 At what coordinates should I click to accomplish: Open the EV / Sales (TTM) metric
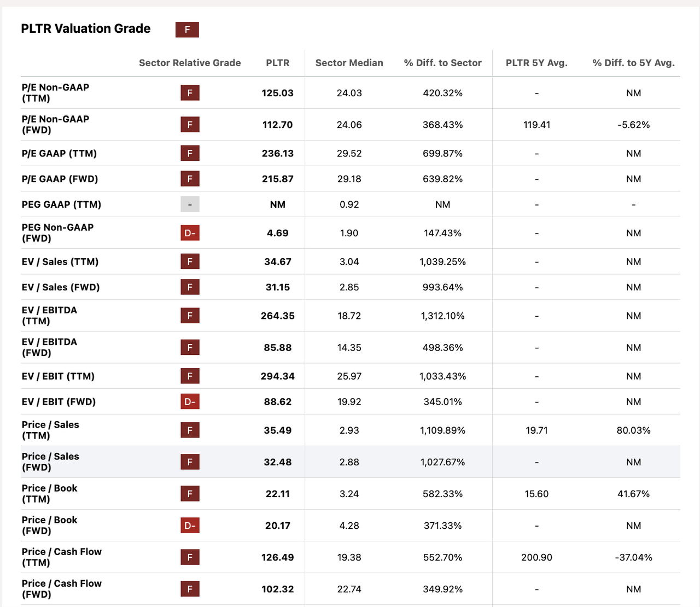60,262
